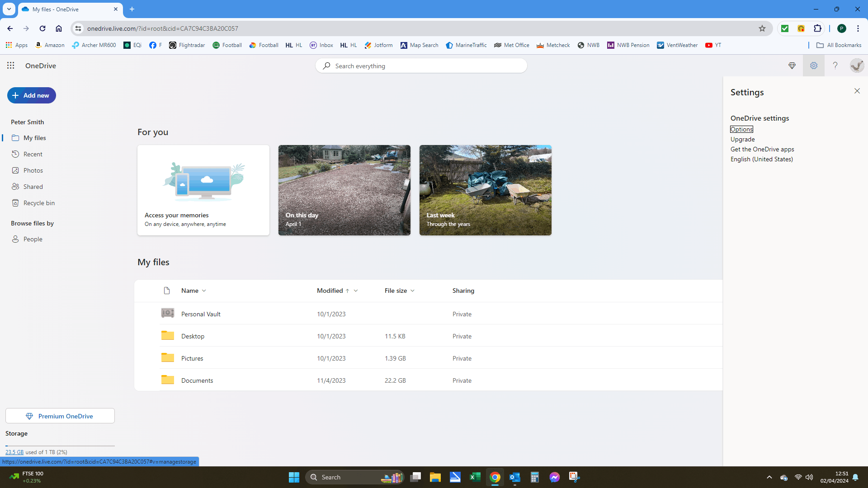Select Recent in the navigation pane
This screenshot has width=868, height=488.
click(x=33, y=154)
